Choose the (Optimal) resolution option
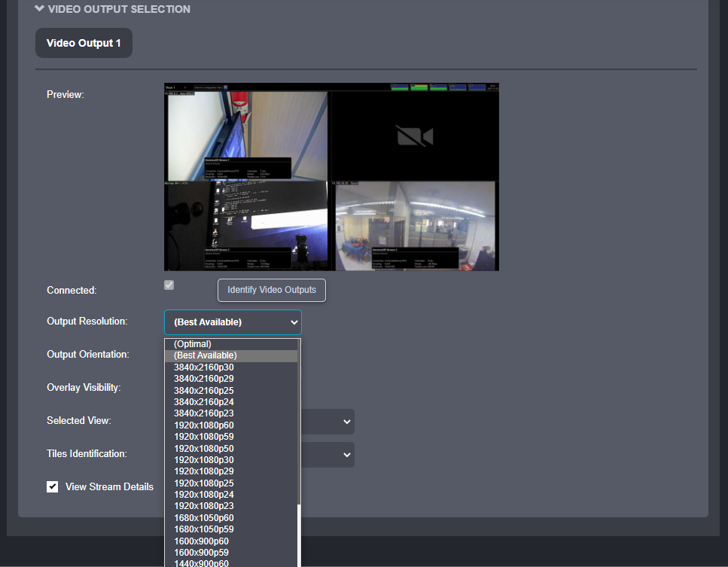Screen dimensions: 728x567 (231, 344)
